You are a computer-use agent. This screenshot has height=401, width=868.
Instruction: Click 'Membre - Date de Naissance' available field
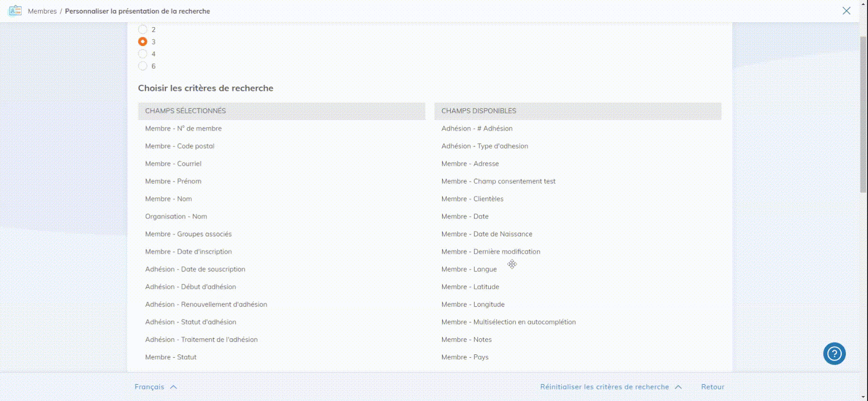487,234
